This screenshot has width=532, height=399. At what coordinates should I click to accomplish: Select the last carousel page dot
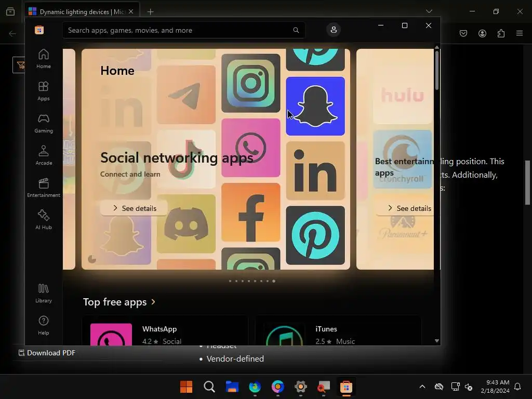point(274,281)
